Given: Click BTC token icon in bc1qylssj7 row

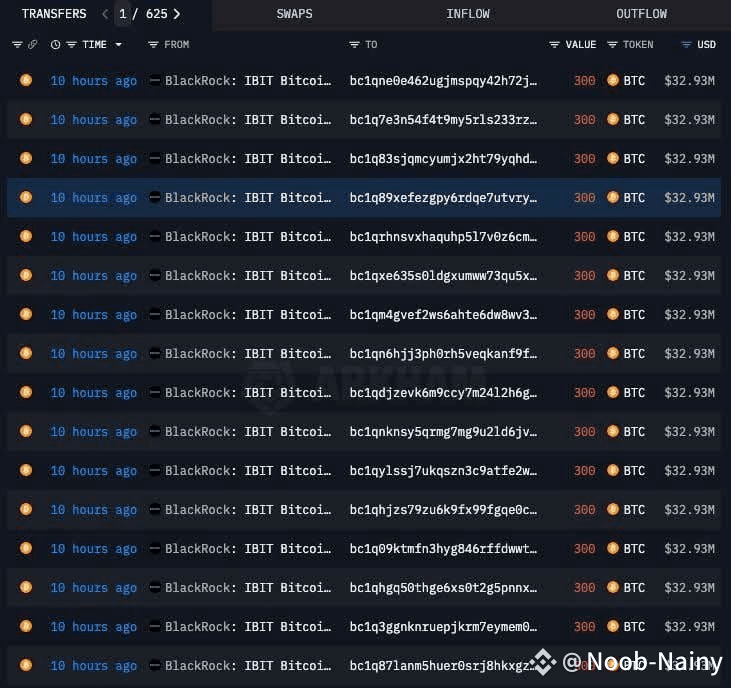Looking at the screenshot, I should [613, 471].
